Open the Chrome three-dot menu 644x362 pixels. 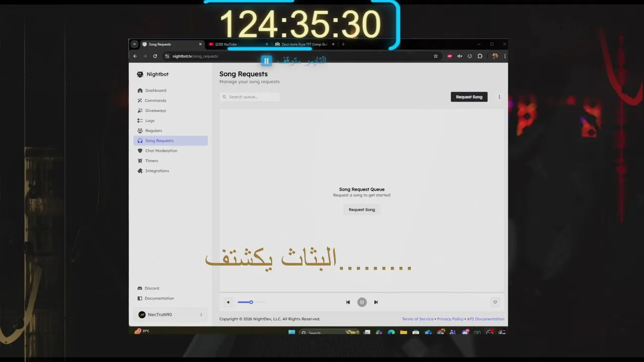pyautogui.click(x=505, y=56)
